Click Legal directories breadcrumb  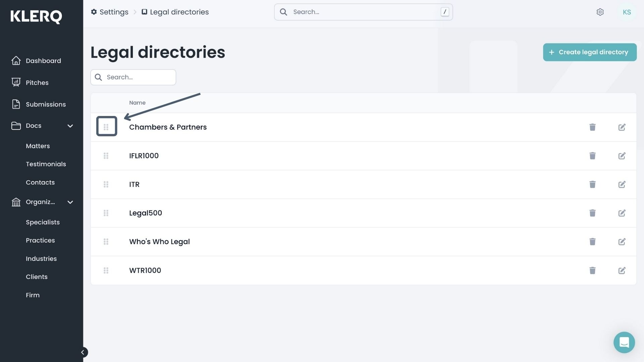pyautogui.click(x=175, y=12)
